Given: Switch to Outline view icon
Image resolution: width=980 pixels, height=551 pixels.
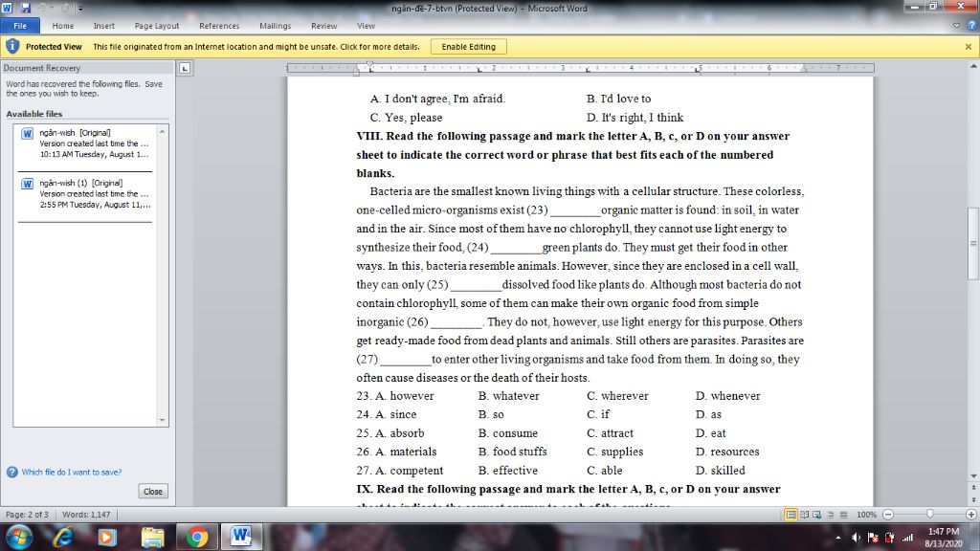Looking at the screenshot, I should coord(831,515).
